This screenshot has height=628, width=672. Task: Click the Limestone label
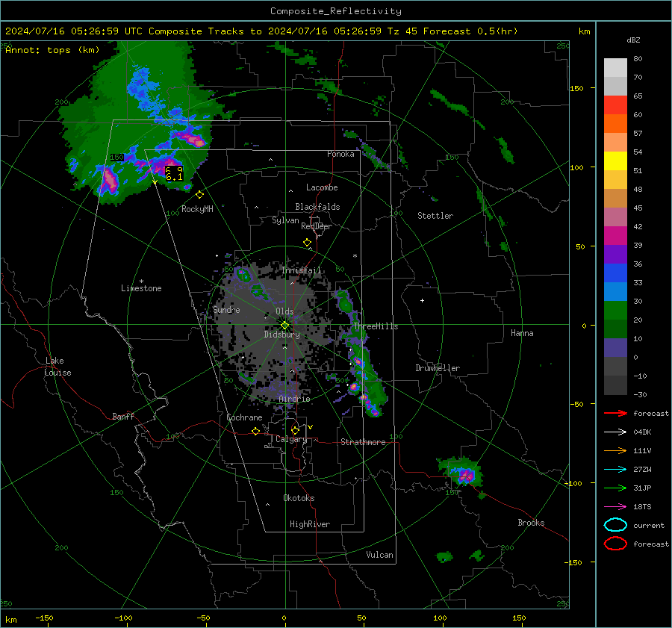click(x=141, y=288)
